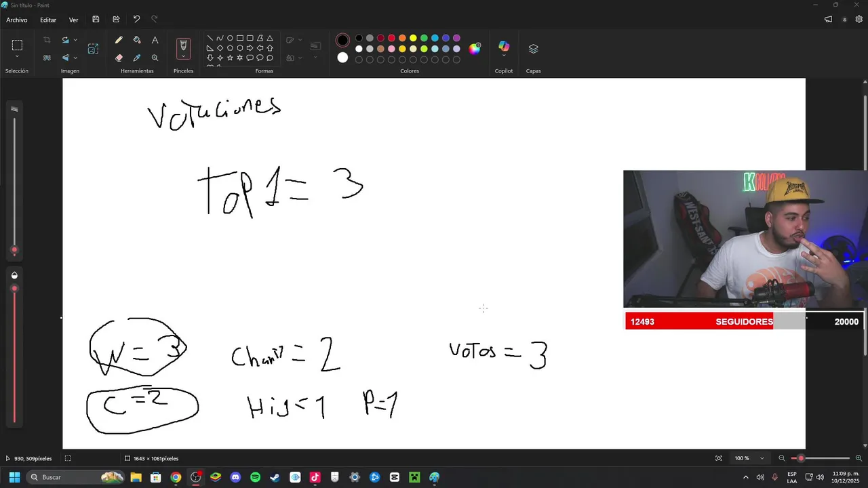Open File Explorer from the taskbar

point(136,477)
